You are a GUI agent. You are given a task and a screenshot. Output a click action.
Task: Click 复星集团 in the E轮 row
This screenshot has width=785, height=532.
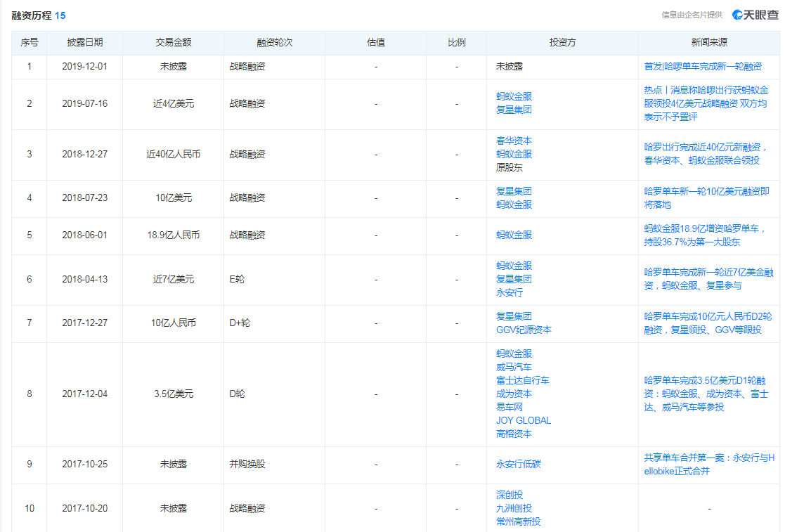514,279
